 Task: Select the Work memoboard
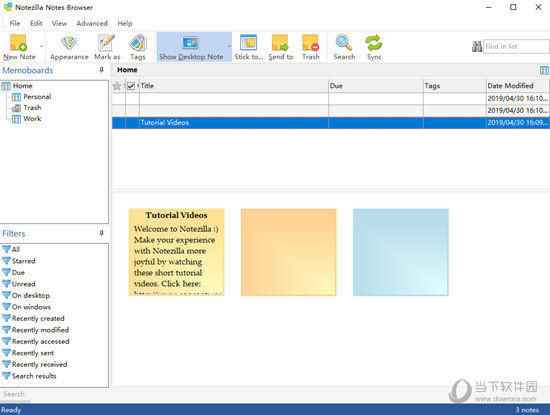[x=32, y=119]
